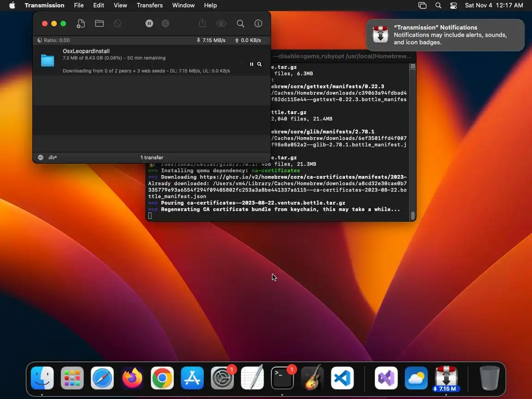Click the Transmission Dock icon showing 7.15 M

446,379
